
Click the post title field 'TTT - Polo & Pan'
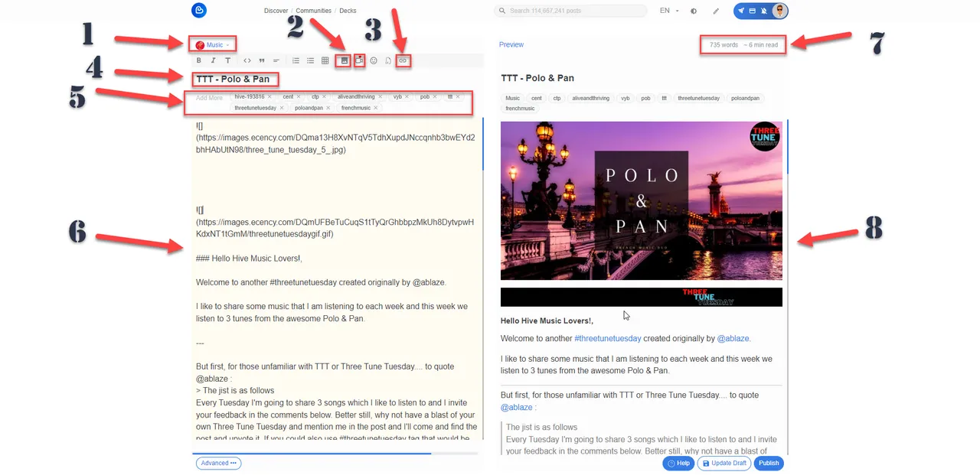233,79
